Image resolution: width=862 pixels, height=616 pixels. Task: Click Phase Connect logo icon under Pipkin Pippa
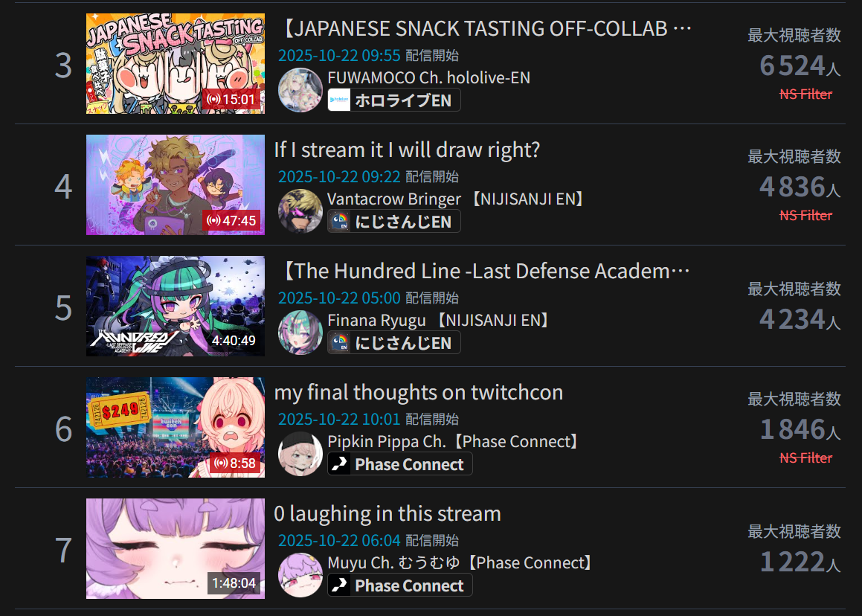pos(339,464)
